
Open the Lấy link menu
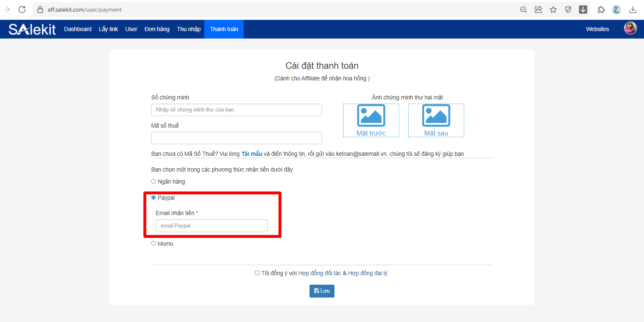point(109,29)
